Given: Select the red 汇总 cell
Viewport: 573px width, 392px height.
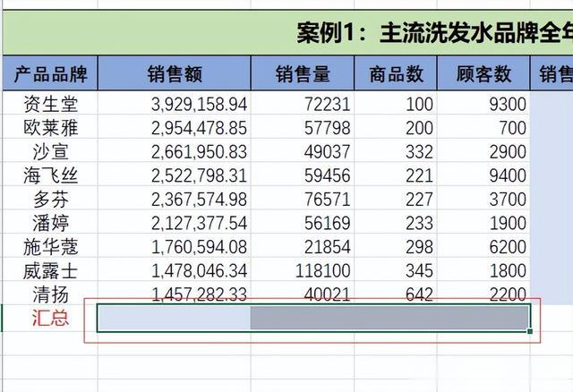Looking at the screenshot, I should point(50,318).
